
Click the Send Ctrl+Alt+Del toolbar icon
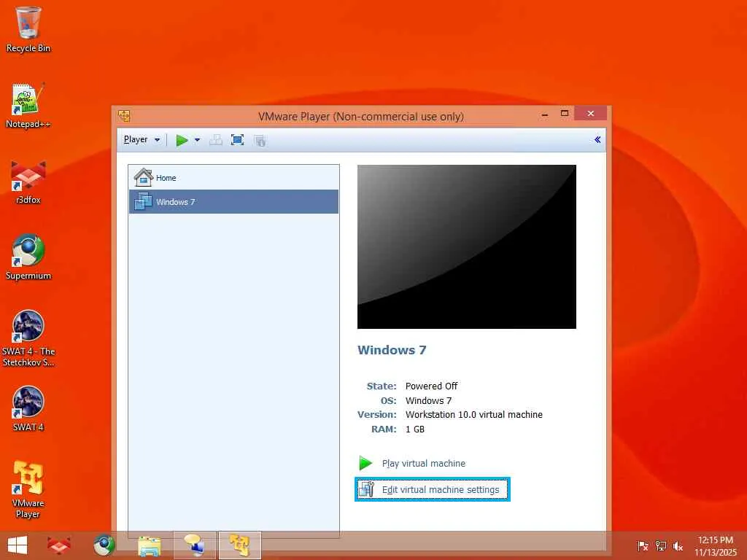coord(216,140)
